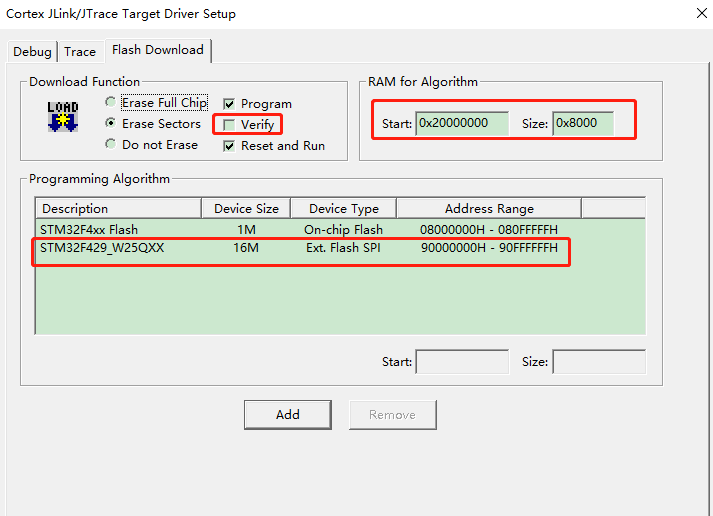This screenshot has width=713, height=516.
Task: Switch to the Debug tab
Action: (32, 51)
